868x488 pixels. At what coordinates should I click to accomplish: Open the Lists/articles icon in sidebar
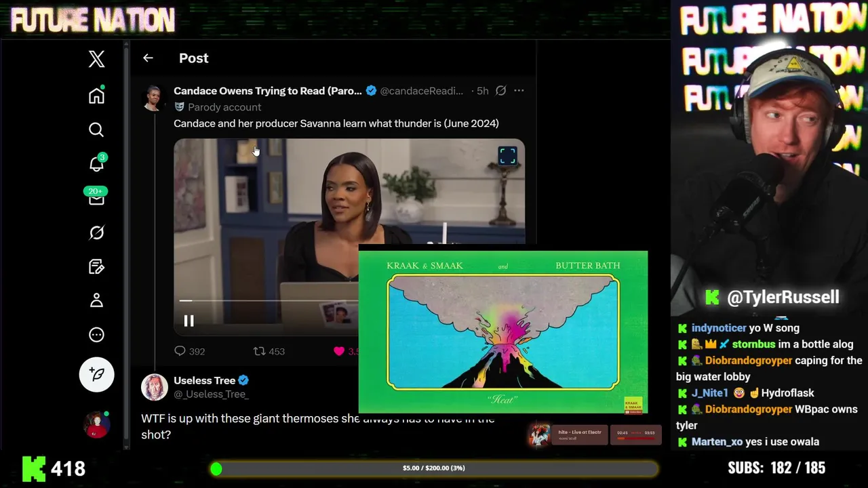[96, 266]
